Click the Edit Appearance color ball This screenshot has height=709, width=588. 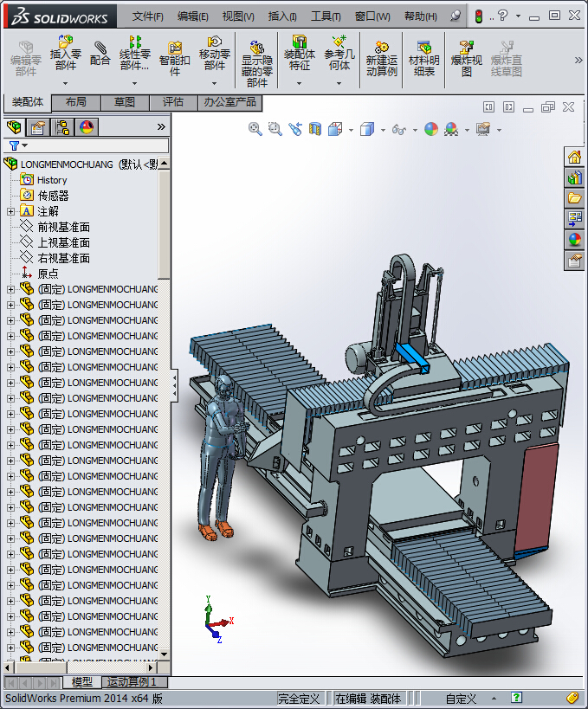pos(430,129)
